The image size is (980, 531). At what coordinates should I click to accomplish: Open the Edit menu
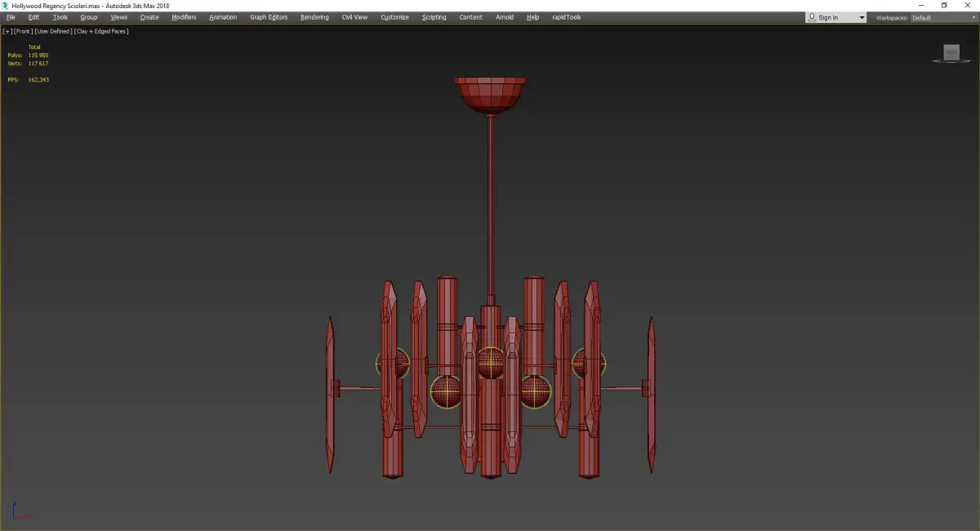point(33,17)
